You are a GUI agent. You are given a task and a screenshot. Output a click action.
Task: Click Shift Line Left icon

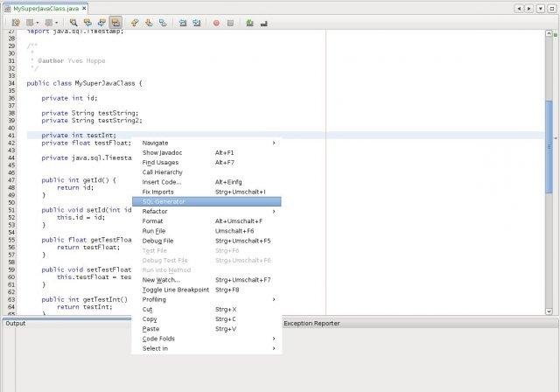183,23
